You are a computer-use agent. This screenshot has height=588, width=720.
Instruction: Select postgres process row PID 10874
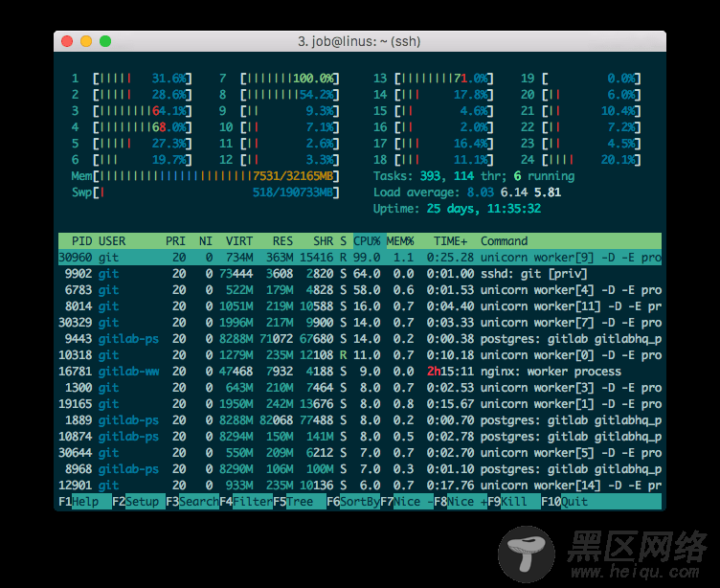pos(360,437)
